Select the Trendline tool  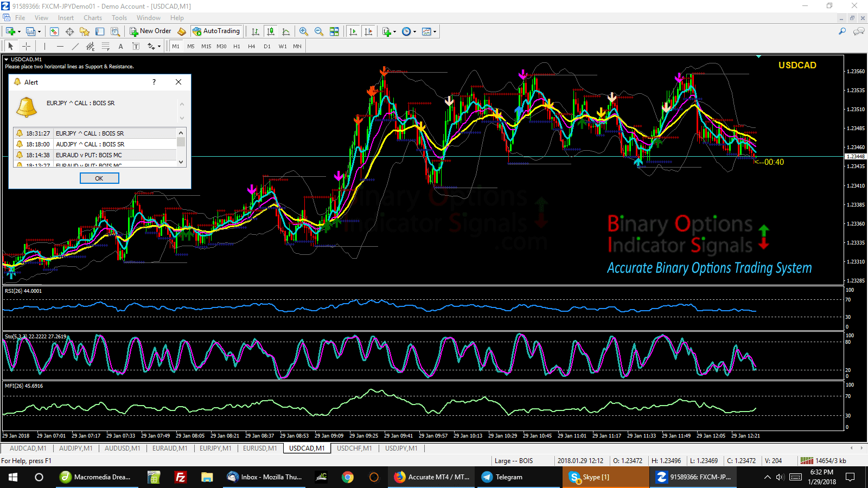click(75, 46)
